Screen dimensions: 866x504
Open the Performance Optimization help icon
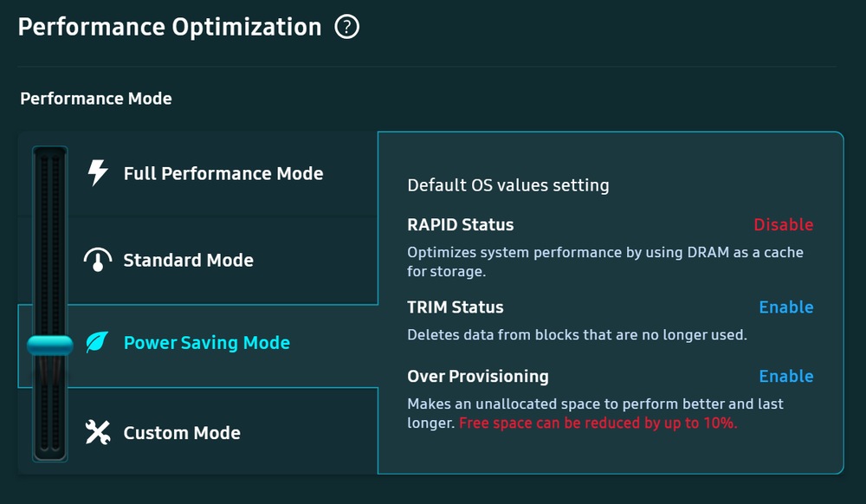tap(347, 27)
